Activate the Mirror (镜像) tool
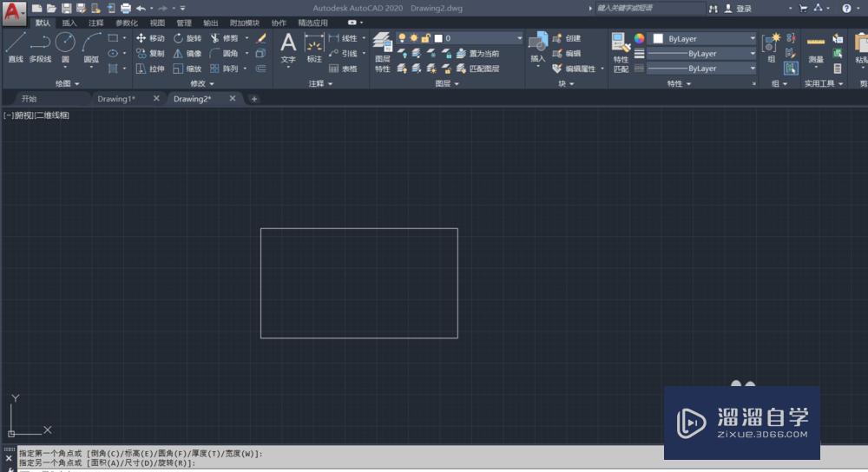The image size is (868, 472). [x=187, y=53]
